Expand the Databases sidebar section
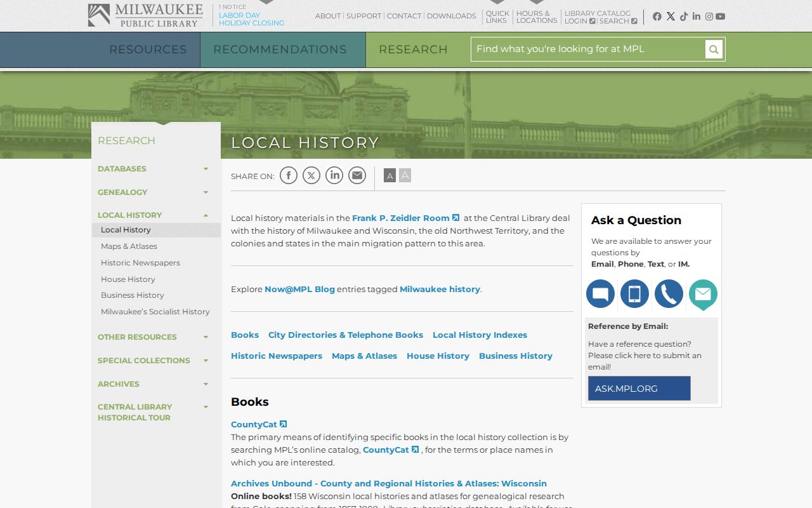812x508 pixels. click(206, 169)
